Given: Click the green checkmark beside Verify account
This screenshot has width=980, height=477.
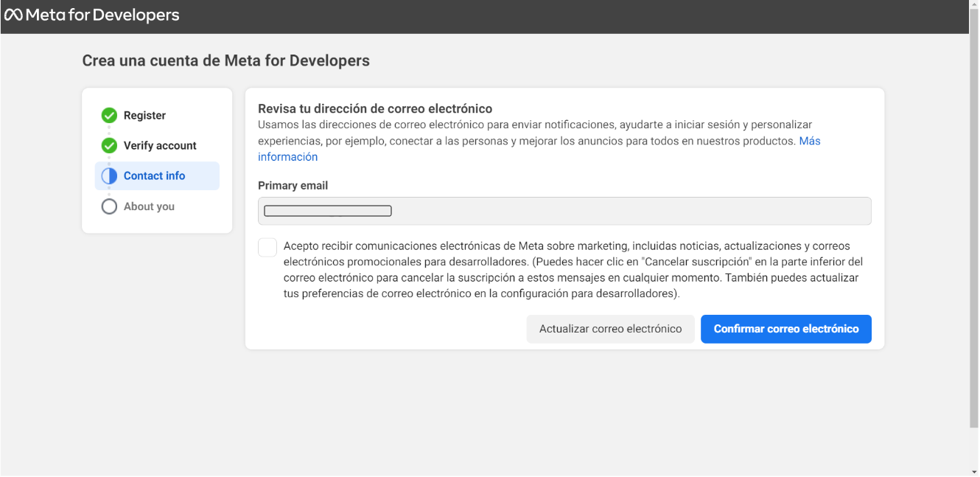Looking at the screenshot, I should 109,146.
